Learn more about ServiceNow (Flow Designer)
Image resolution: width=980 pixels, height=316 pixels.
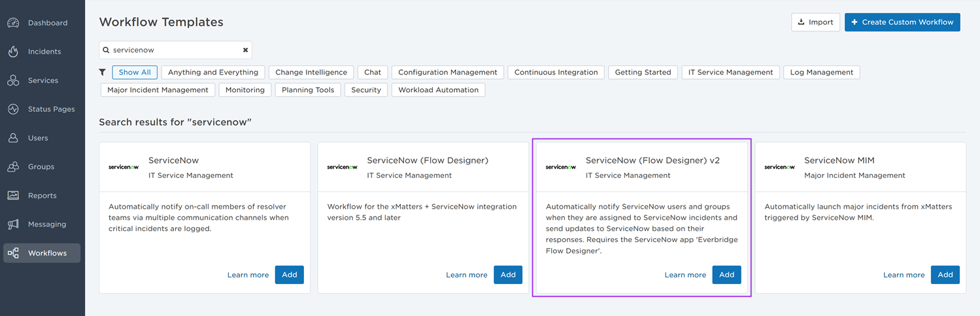467,275
